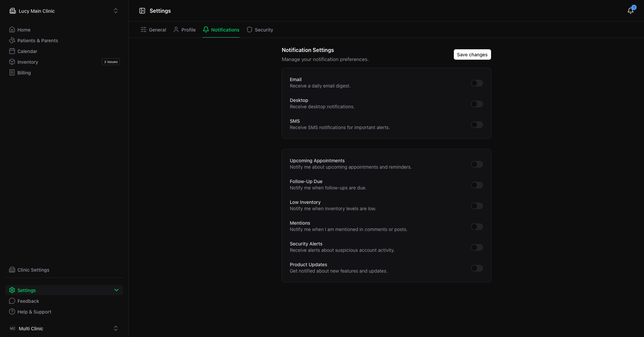Open Patients & Parents icon
The image size is (644, 337).
pos(12,40)
